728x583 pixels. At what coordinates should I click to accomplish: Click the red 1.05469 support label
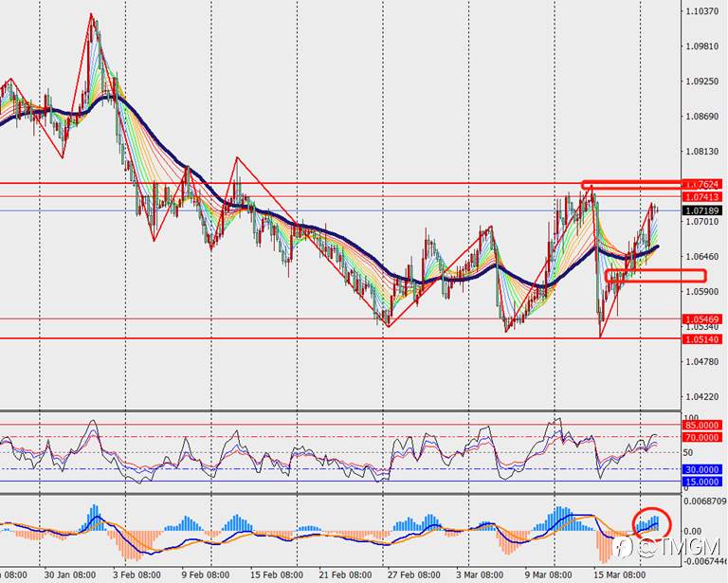pyautogui.click(x=702, y=319)
